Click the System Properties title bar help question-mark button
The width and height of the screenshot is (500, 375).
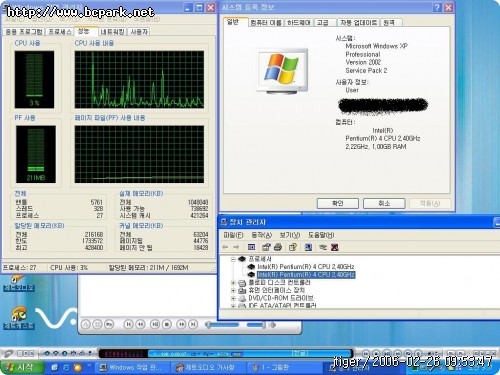[x=438, y=7]
